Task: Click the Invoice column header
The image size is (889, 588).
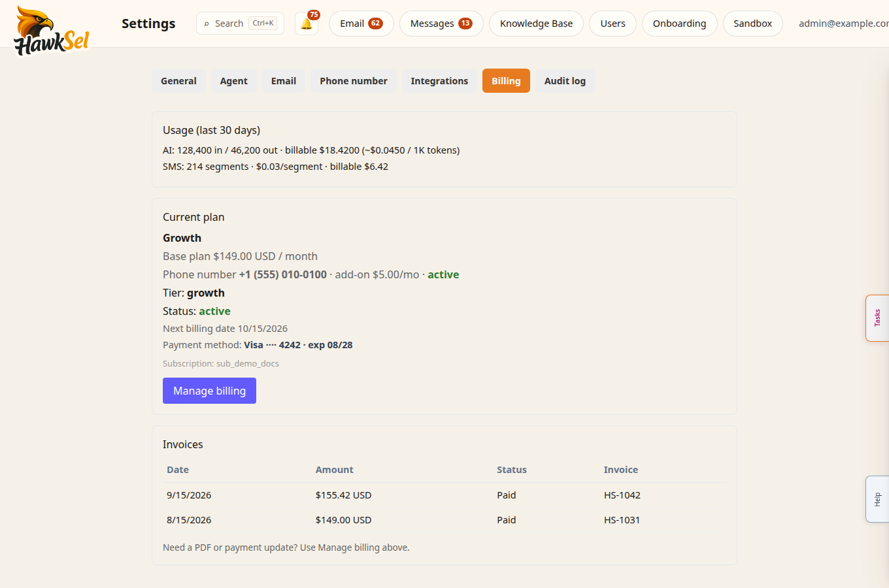Action: [621, 470]
